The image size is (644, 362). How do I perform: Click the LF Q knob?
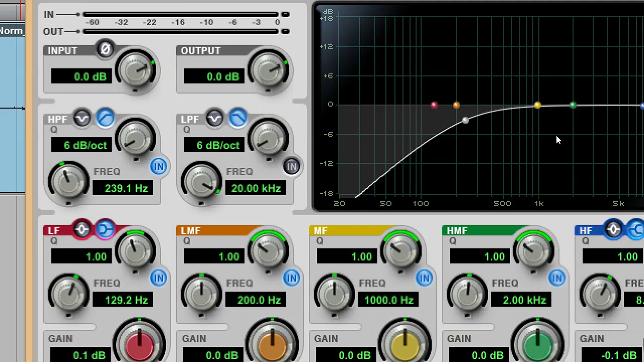[135, 250]
